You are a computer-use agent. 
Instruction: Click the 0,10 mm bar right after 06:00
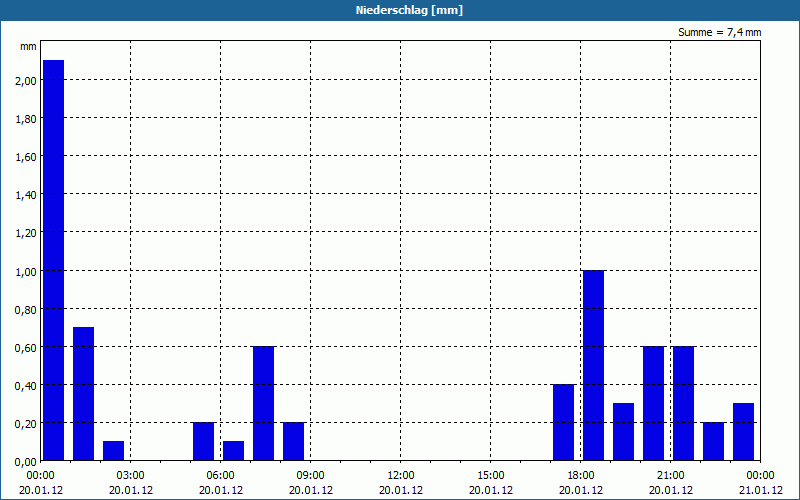234,451
